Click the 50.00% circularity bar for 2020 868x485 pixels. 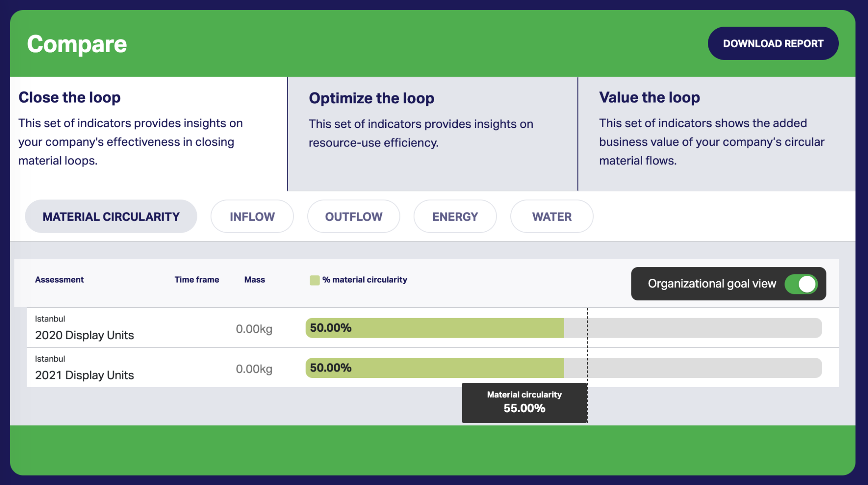click(434, 327)
